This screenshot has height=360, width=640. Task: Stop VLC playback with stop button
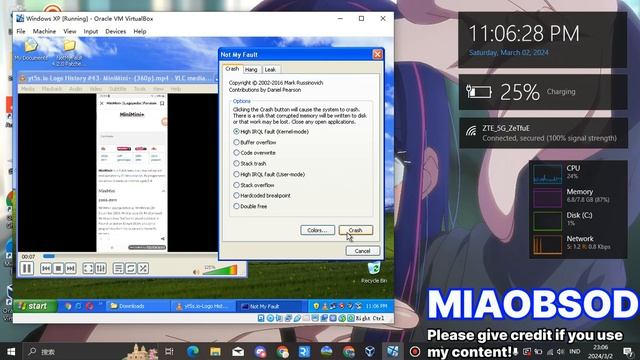click(x=58, y=268)
